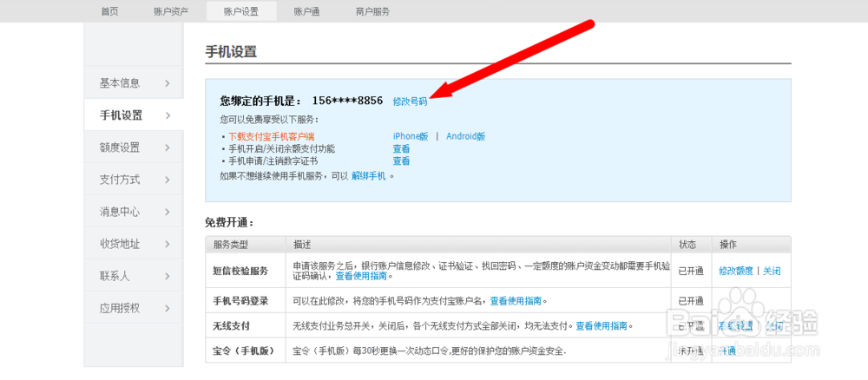Open 基本信息 in the sidebar
Screen dimensions: 868x380
[134, 83]
